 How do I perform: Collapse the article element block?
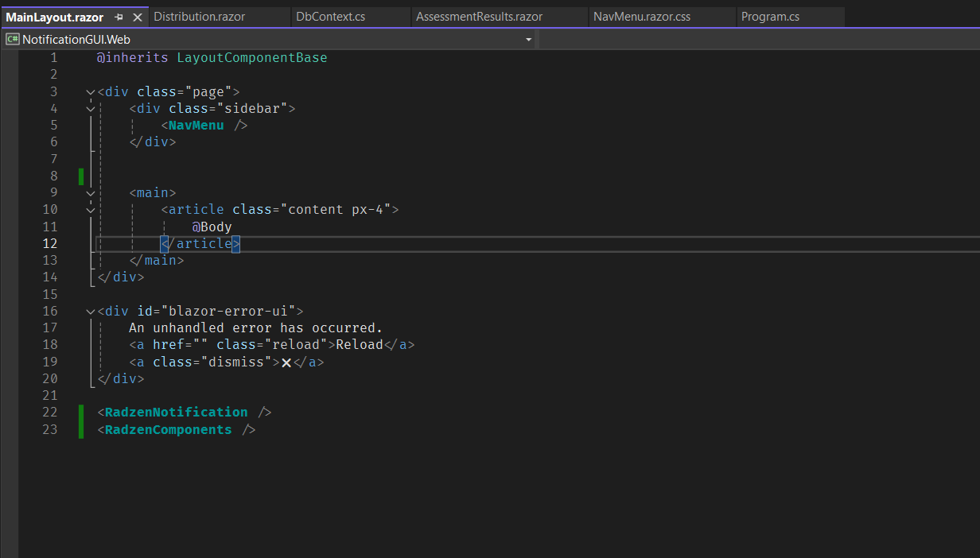(x=90, y=210)
